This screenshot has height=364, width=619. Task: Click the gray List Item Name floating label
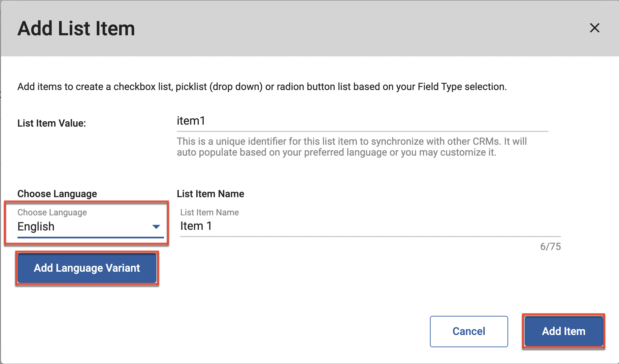[x=209, y=213]
